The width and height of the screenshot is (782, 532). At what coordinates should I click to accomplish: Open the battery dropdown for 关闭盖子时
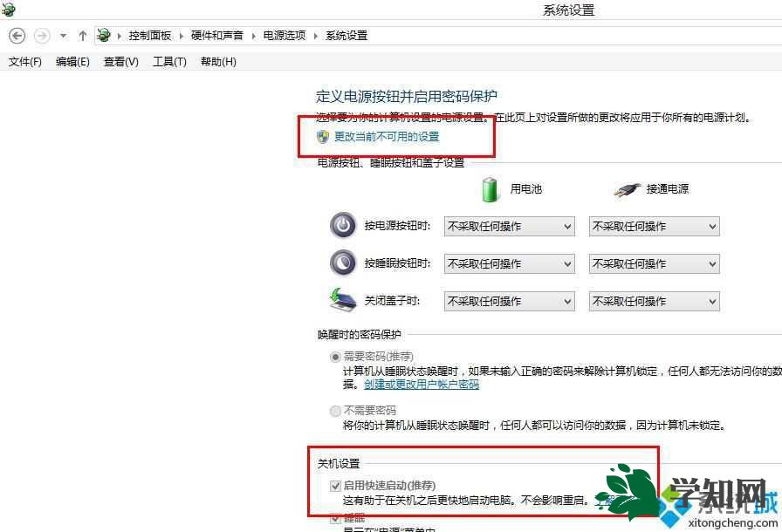point(509,301)
